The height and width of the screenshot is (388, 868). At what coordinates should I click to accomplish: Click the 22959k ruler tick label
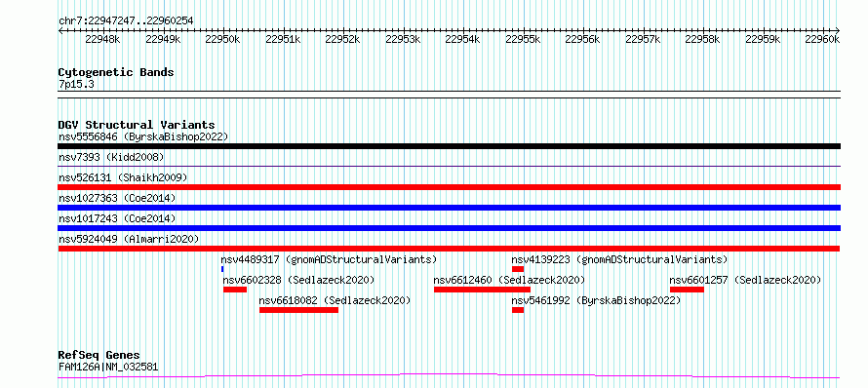[764, 39]
